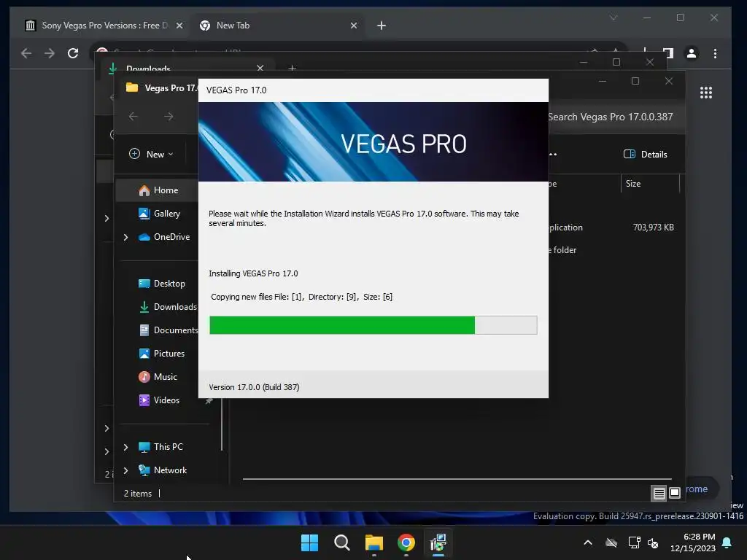Click Chrome's back navigation arrow

click(26, 53)
